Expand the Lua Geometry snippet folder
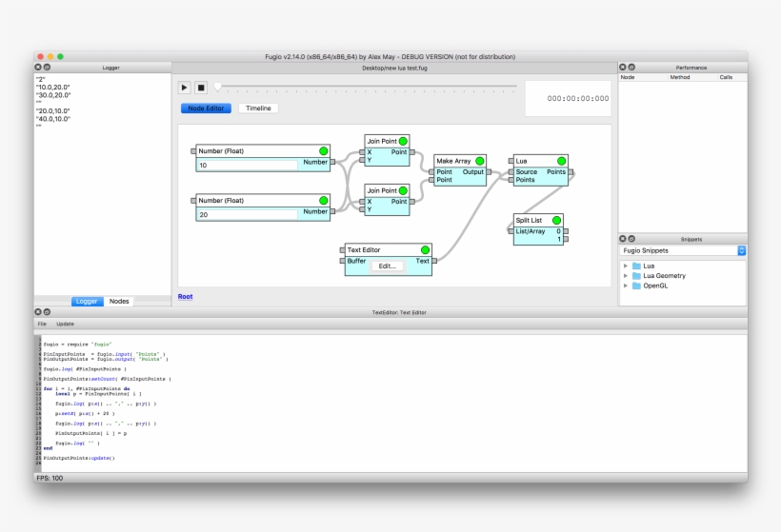Viewport: 781px width, 532px height. point(626,276)
